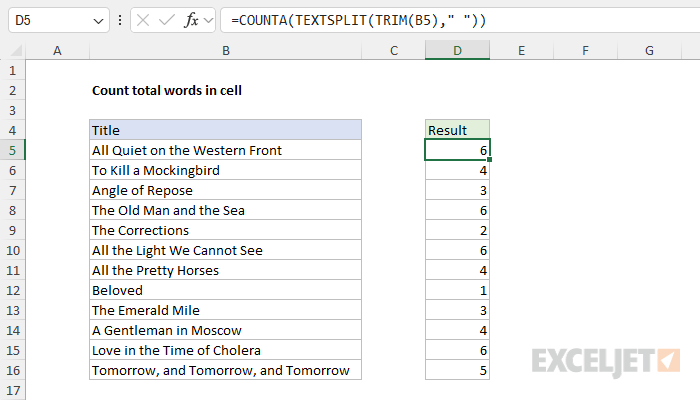Click into the formula bar text
700x400 pixels.
tap(358, 20)
